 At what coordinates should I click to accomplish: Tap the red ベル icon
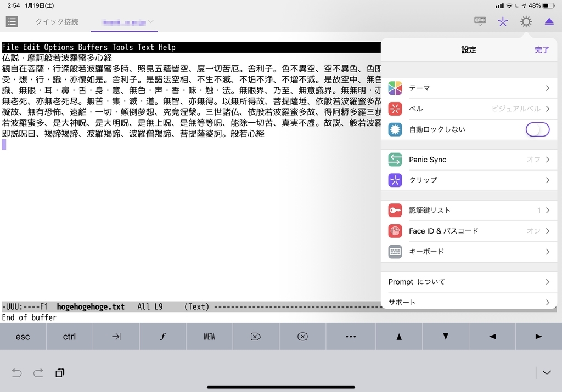tap(395, 109)
